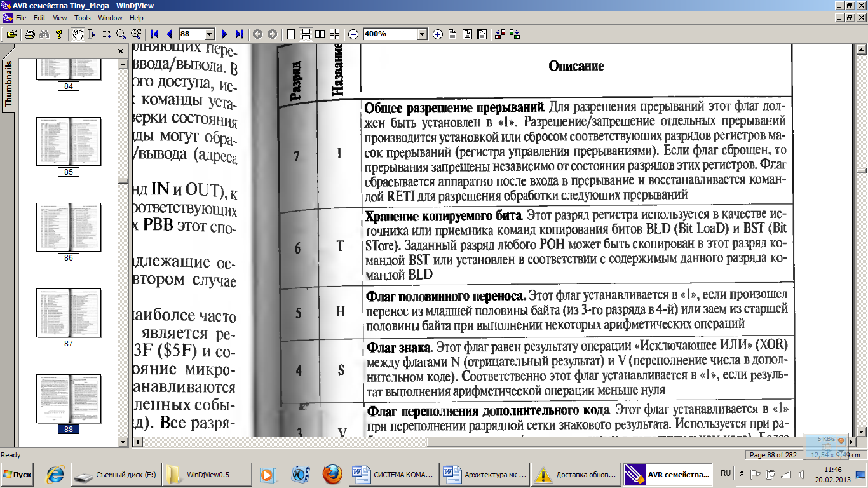Select the zoom-to-rectangle tool
868x488 pixels.
[x=136, y=34]
